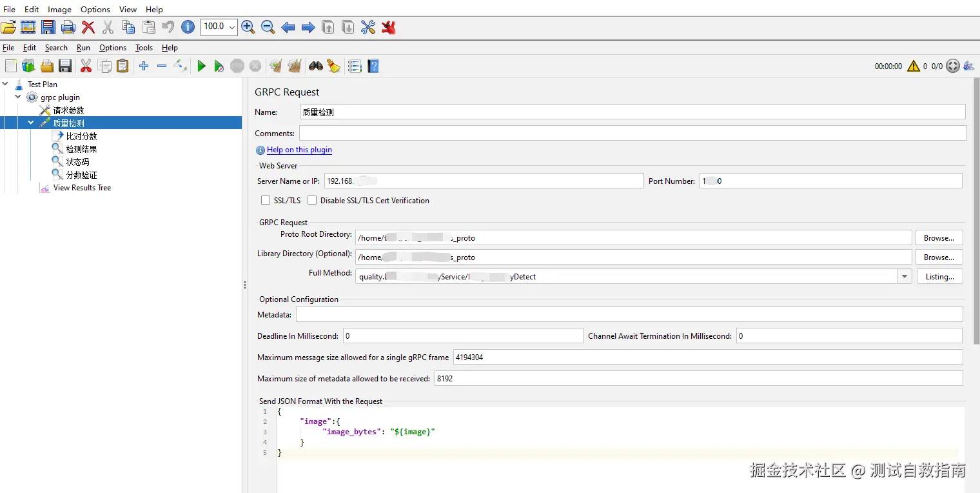
Task: Click the red cat mascot icon
Action: point(388,27)
